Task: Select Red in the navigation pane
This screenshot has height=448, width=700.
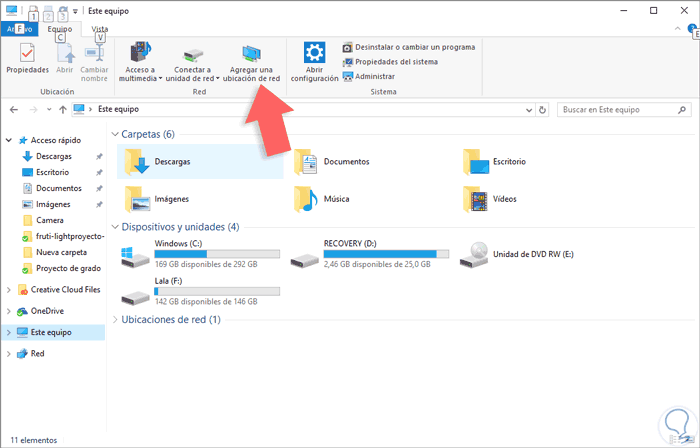Action: pos(37,353)
